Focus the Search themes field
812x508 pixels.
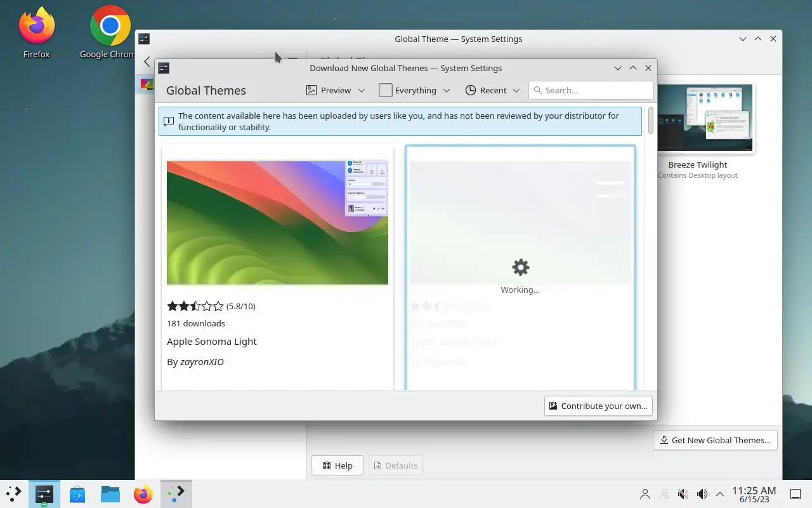(x=591, y=90)
